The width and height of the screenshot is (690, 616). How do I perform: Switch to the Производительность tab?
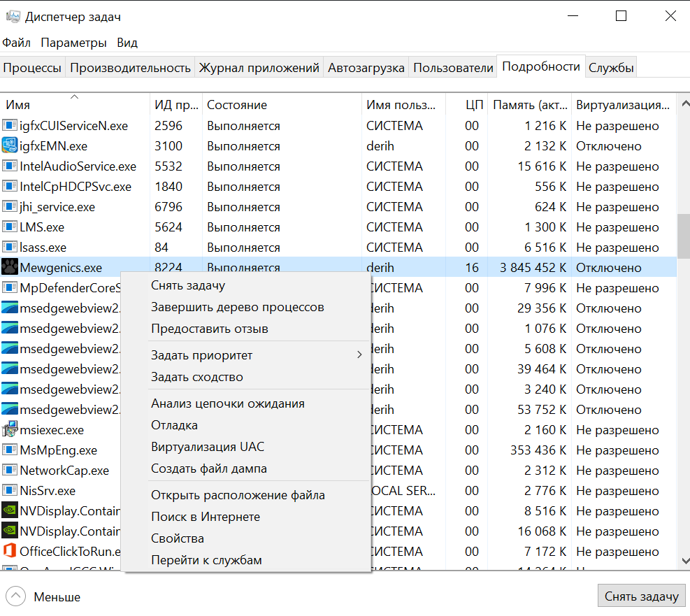point(130,68)
